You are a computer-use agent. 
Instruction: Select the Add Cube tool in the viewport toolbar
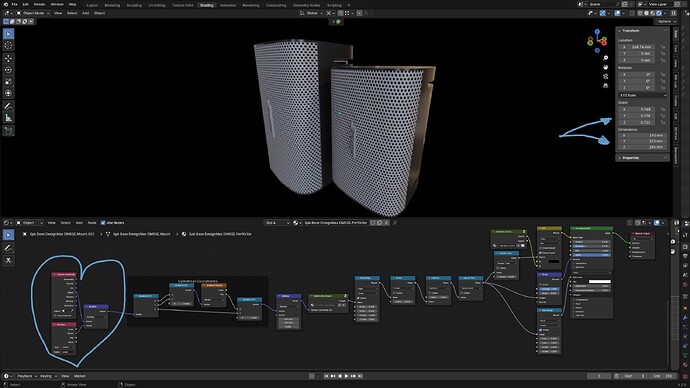click(x=8, y=130)
